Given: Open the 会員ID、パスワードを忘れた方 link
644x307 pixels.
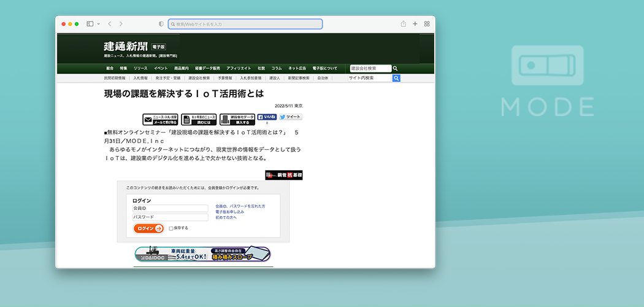Looking at the screenshot, I should pos(240,206).
